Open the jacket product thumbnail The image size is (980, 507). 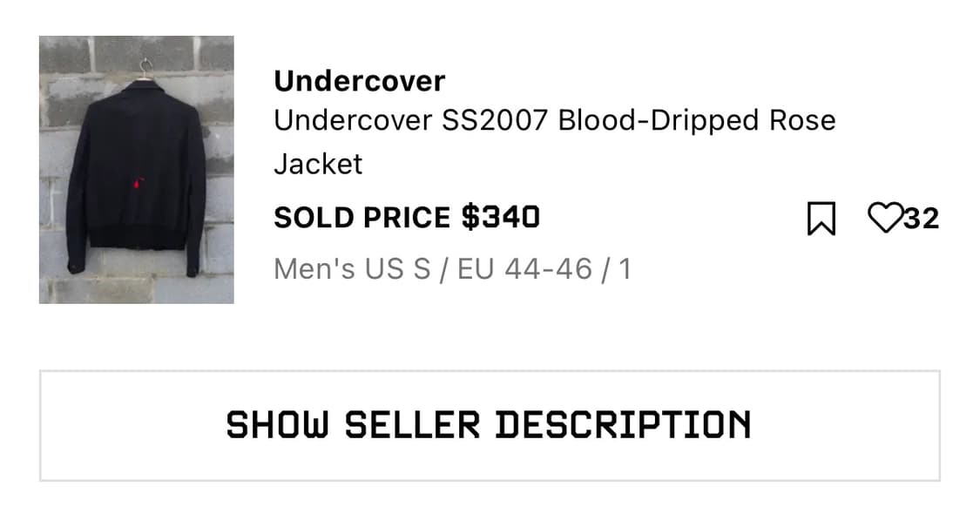pos(136,170)
